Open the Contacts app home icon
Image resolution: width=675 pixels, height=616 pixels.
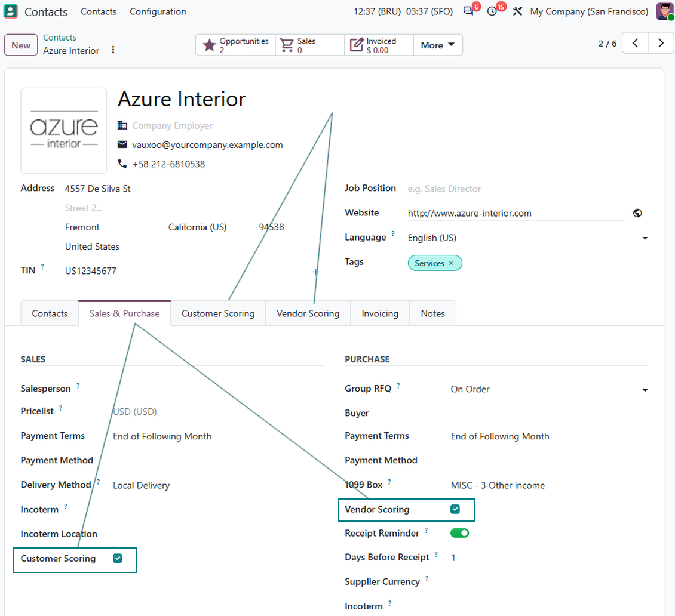coord(10,11)
